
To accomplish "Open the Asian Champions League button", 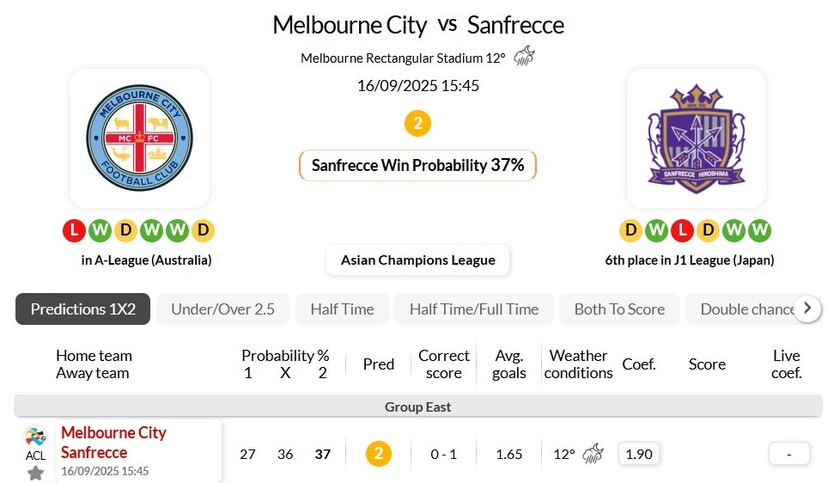I will point(418,260).
